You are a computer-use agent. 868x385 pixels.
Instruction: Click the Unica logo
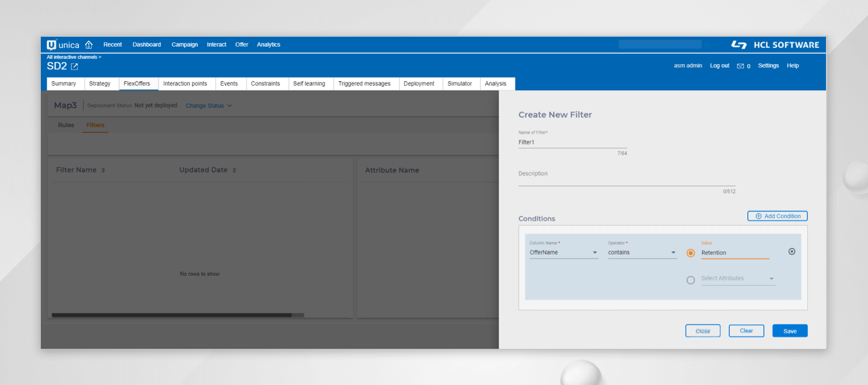(x=63, y=45)
